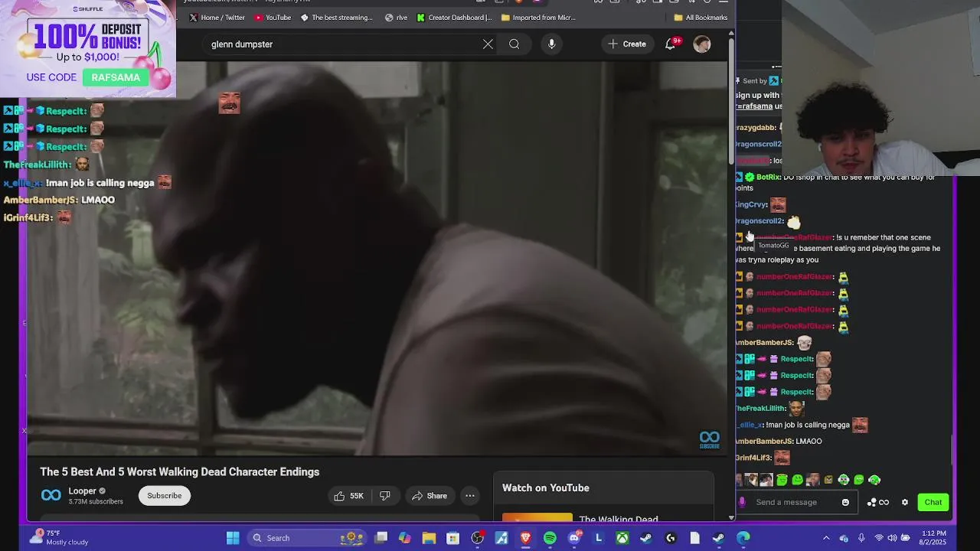Open Looper channel logo
This screenshot has width=980, height=551.
(x=51, y=496)
